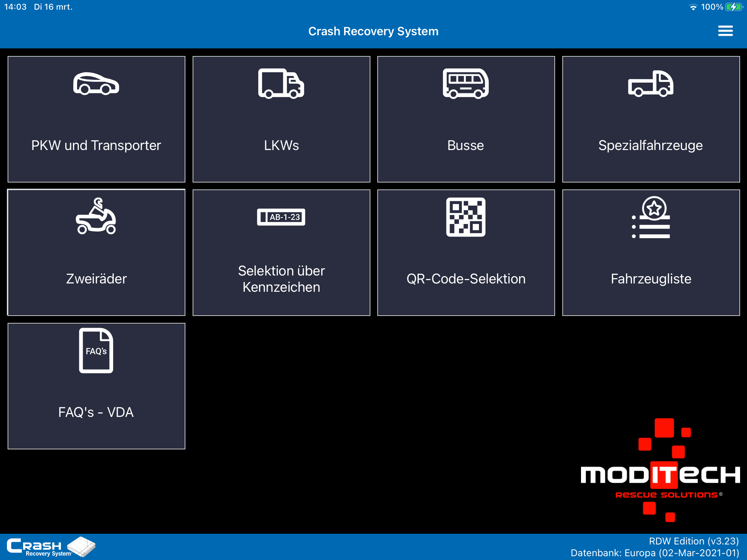Show the Fahrzeugliste
Viewport: 747px width, 560px height.
click(x=651, y=253)
